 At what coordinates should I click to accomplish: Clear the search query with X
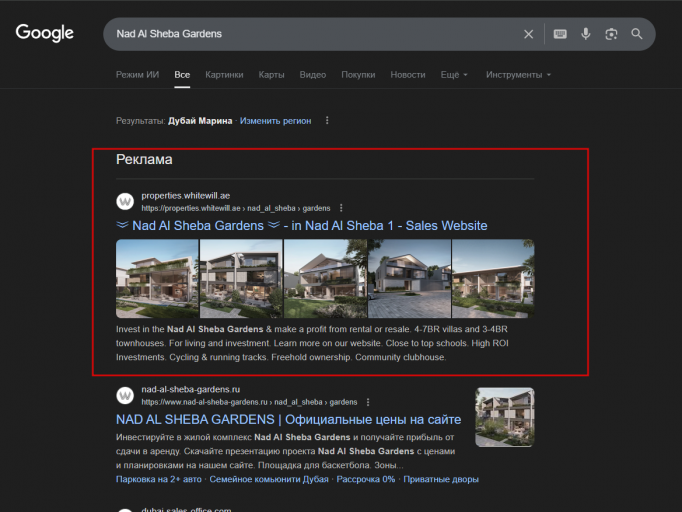click(x=528, y=34)
